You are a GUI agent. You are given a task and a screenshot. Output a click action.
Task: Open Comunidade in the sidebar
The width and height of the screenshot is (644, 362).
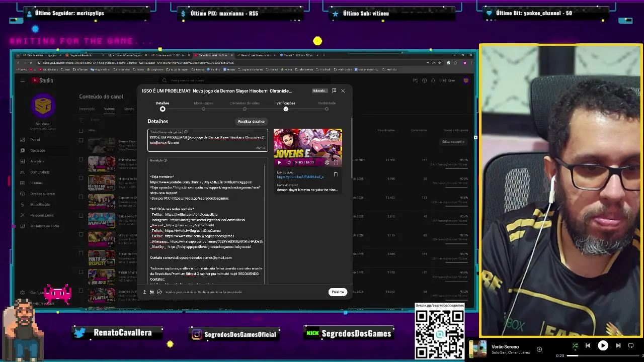point(40,172)
